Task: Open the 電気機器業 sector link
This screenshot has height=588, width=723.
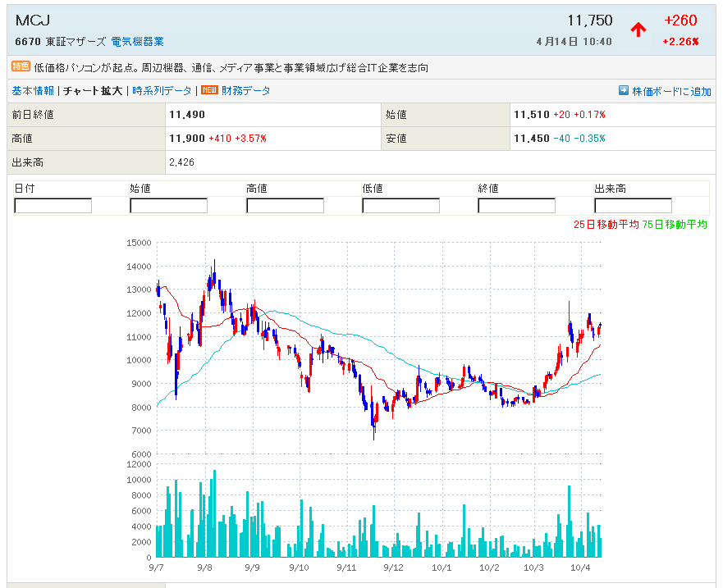Action: [138, 41]
